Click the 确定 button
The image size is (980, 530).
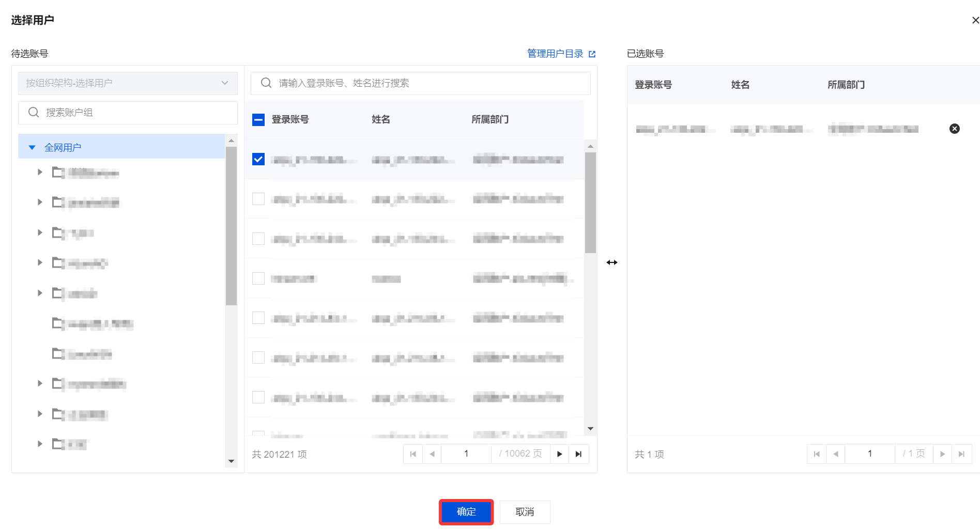(x=466, y=512)
